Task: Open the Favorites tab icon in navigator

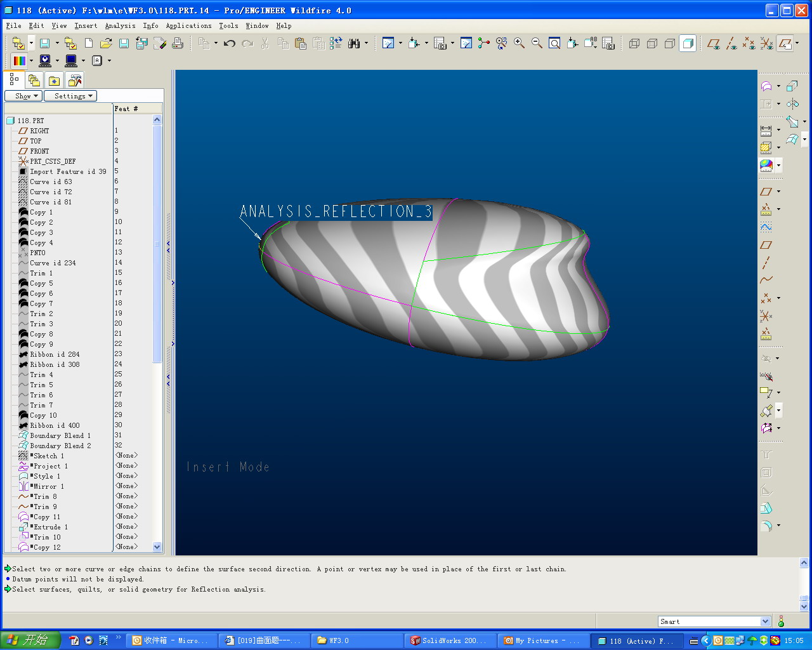Action: 55,81
